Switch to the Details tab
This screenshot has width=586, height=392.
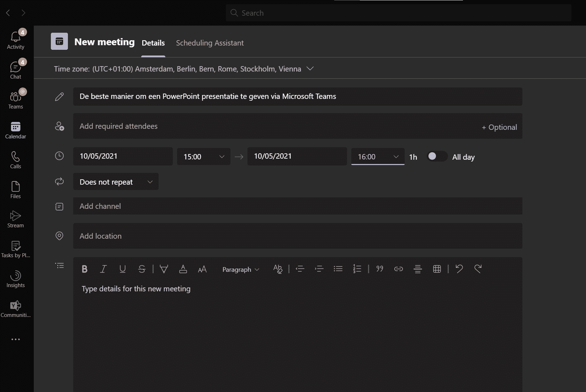(x=153, y=43)
